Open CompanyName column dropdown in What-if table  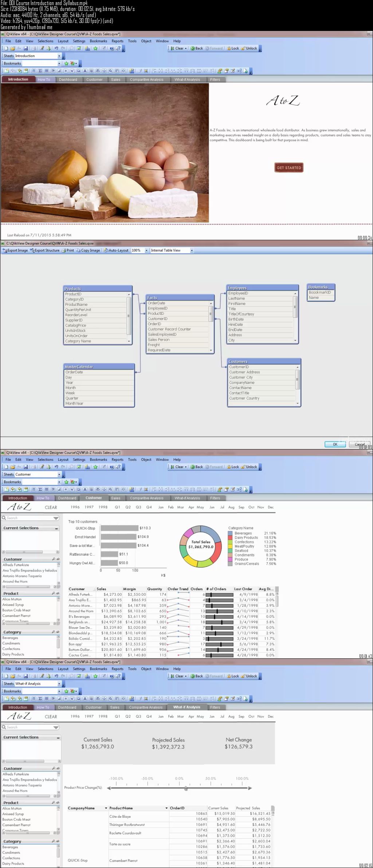click(106, 808)
